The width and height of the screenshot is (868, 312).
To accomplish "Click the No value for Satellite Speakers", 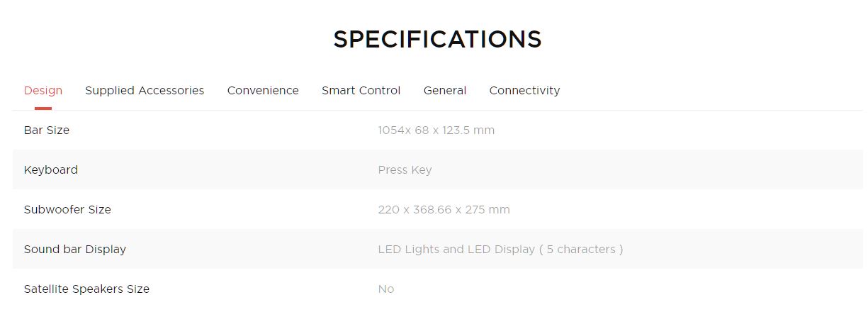I will pos(386,289).
